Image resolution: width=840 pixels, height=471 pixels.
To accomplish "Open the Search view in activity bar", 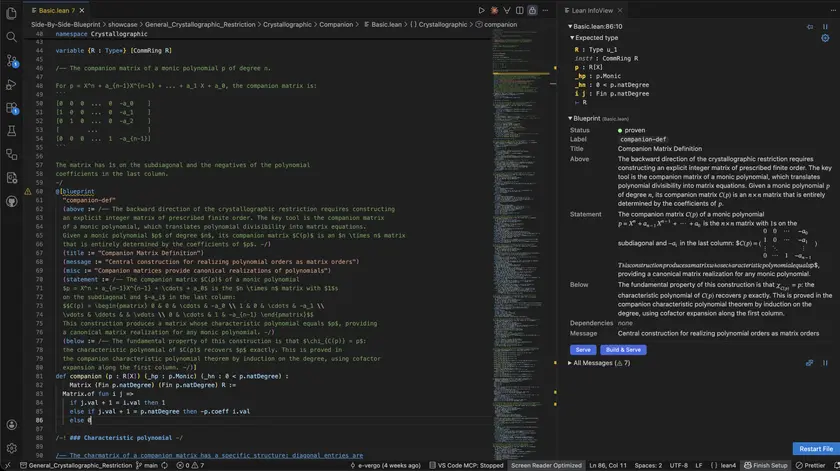I will pos(12,36).
